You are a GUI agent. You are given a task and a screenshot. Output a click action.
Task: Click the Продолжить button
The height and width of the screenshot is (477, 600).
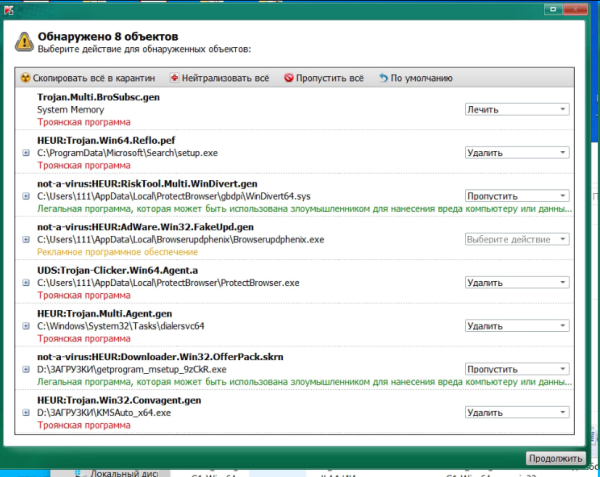click(556, 458)
